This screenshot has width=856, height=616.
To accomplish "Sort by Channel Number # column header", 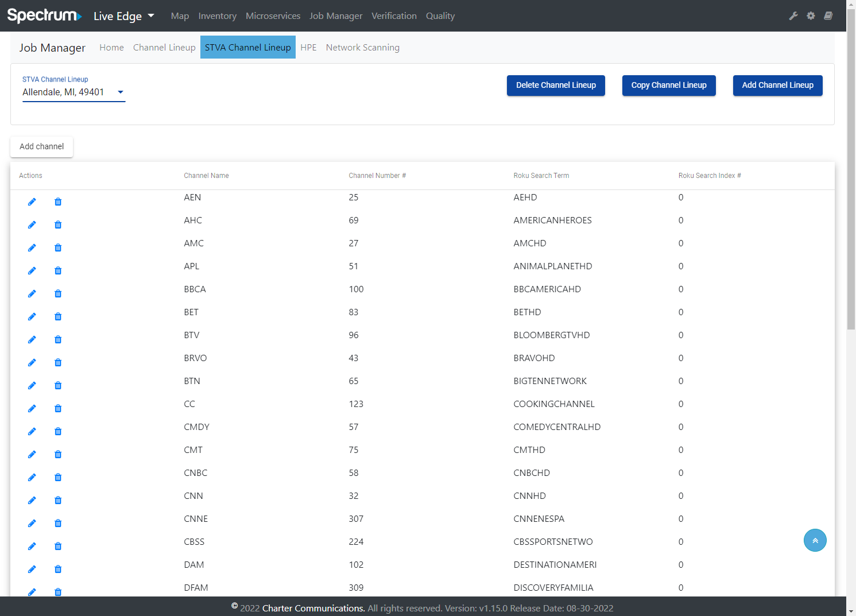I will point(377,176).
